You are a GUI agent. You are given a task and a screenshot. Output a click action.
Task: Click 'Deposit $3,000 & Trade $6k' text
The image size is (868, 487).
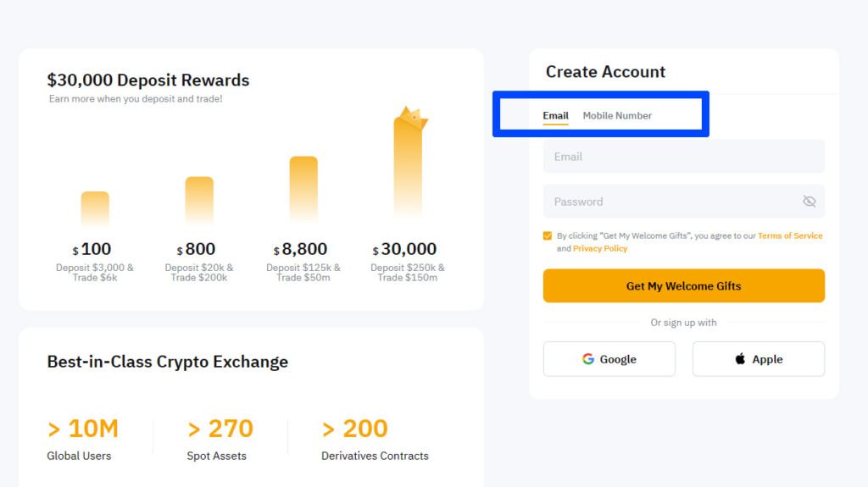click(95, 272)
